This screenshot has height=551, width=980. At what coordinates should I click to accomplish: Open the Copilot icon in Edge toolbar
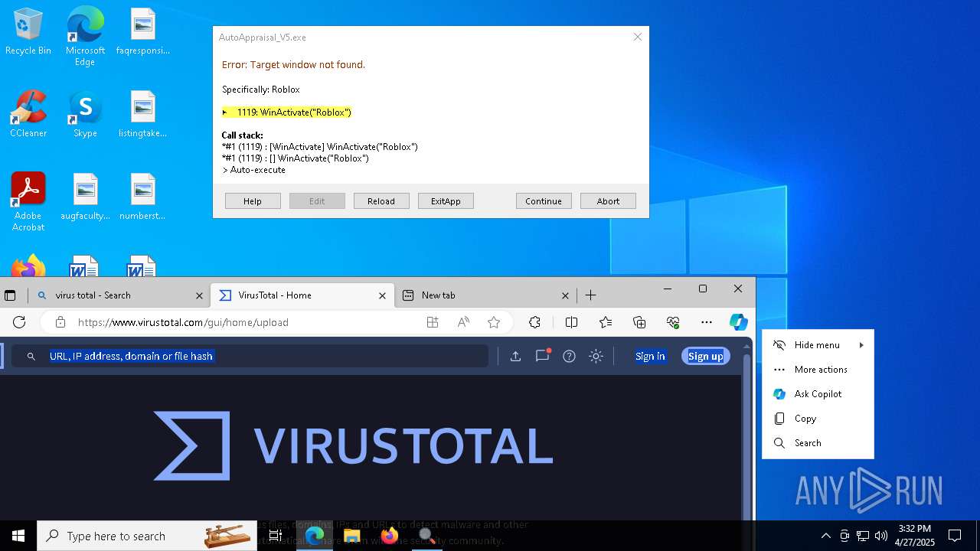[x=738, y=322]
